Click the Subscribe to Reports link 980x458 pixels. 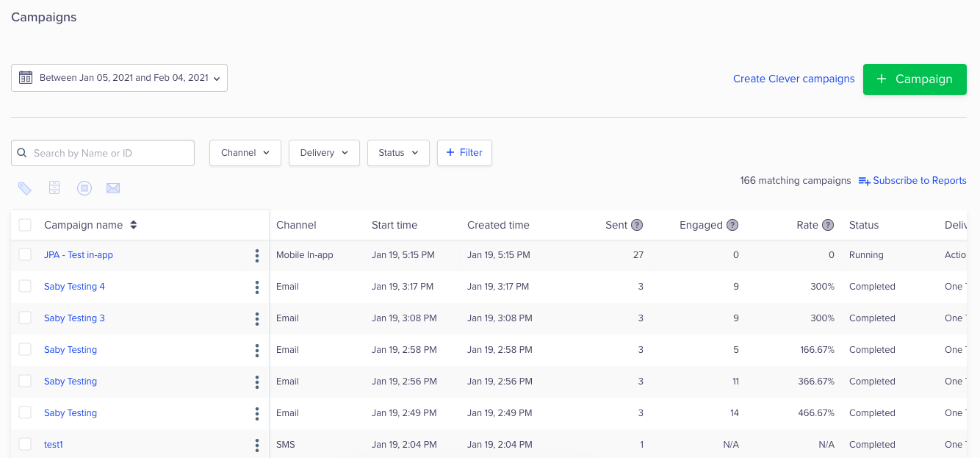920,181
